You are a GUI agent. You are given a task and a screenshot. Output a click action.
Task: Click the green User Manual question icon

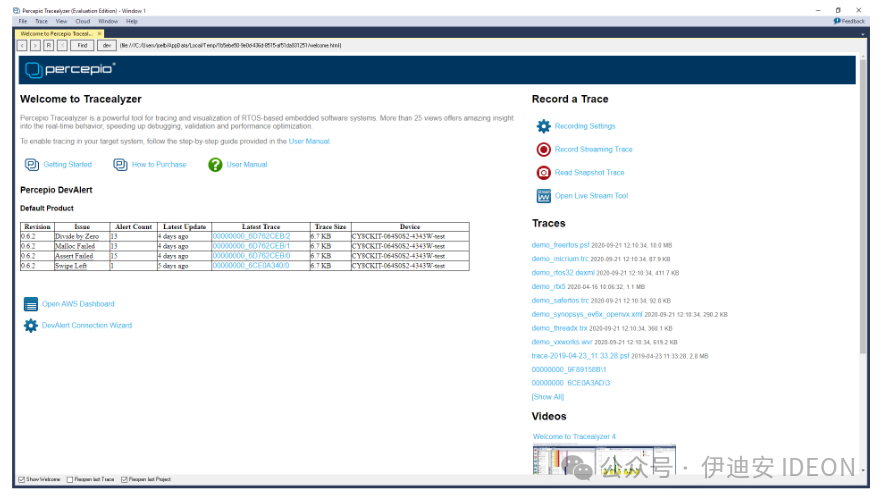pos(215,165)
